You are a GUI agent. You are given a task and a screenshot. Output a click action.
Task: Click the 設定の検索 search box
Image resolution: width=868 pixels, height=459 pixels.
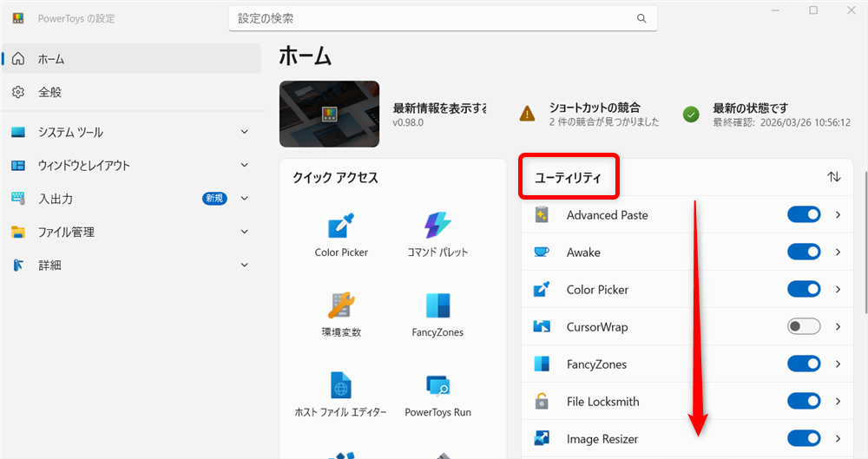pos(443,18)
